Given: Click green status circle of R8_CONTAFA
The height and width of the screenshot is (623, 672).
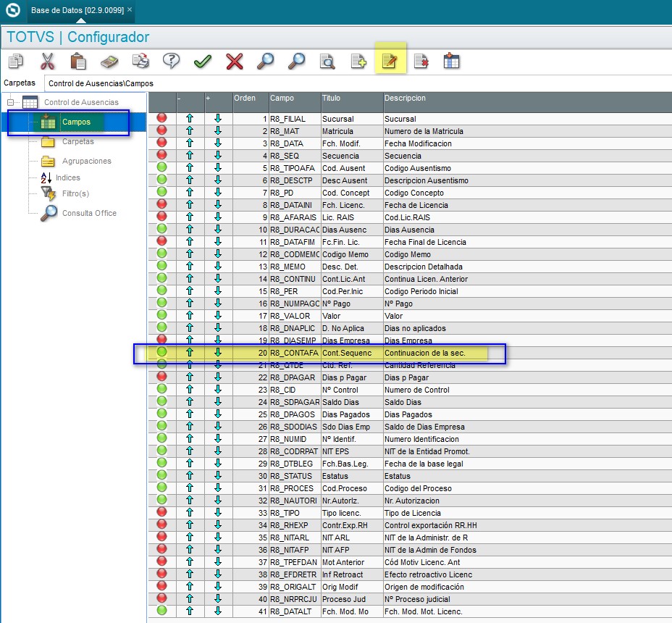Looking at the screenshot, I should [161, 351].
